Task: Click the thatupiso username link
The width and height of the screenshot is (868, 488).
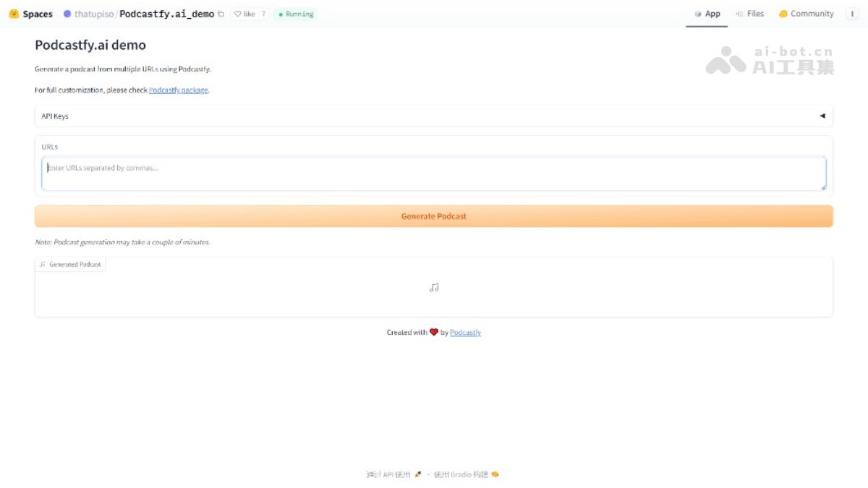Action: (94, 14)
